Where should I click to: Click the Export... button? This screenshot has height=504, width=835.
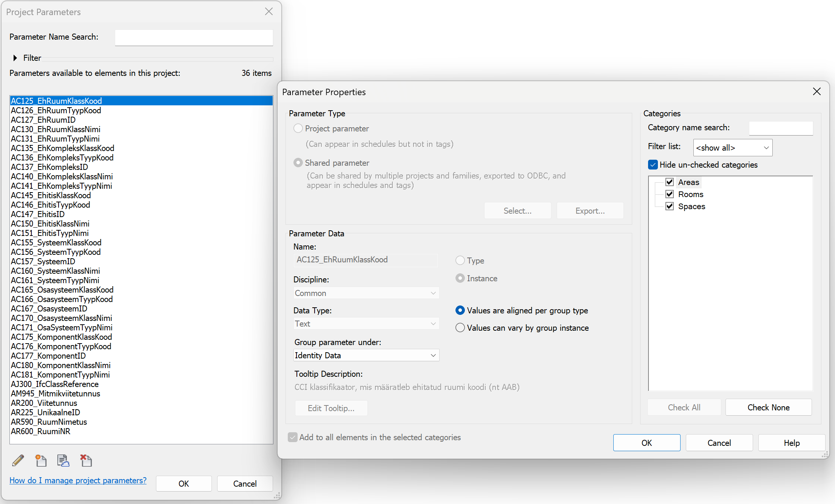click(590, 211)
